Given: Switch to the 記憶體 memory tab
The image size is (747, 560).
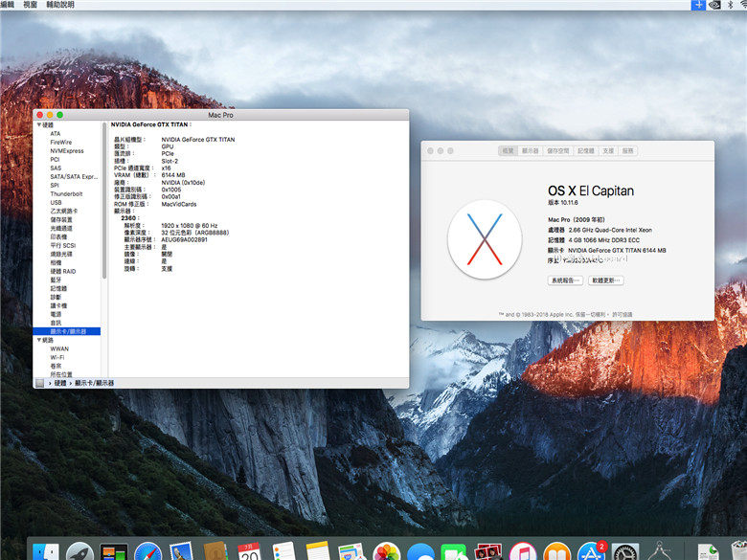Looking at the screenshot, I should [586, 151].
